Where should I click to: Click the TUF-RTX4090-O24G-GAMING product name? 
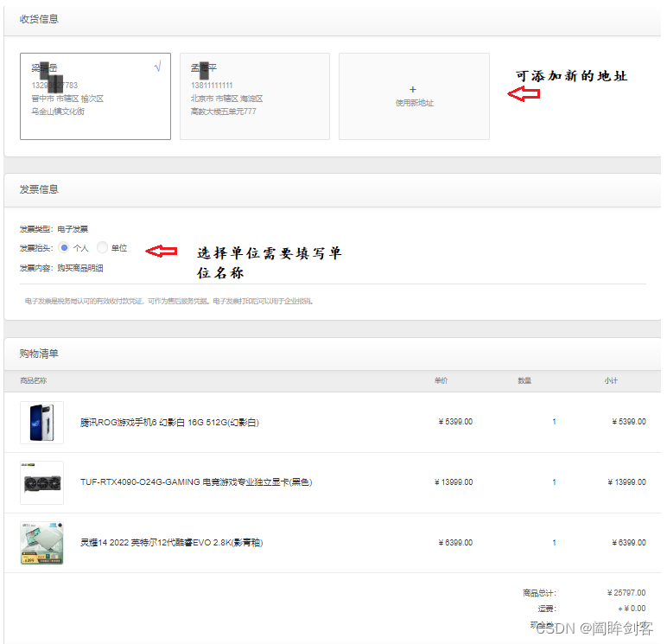coord(196,482)
